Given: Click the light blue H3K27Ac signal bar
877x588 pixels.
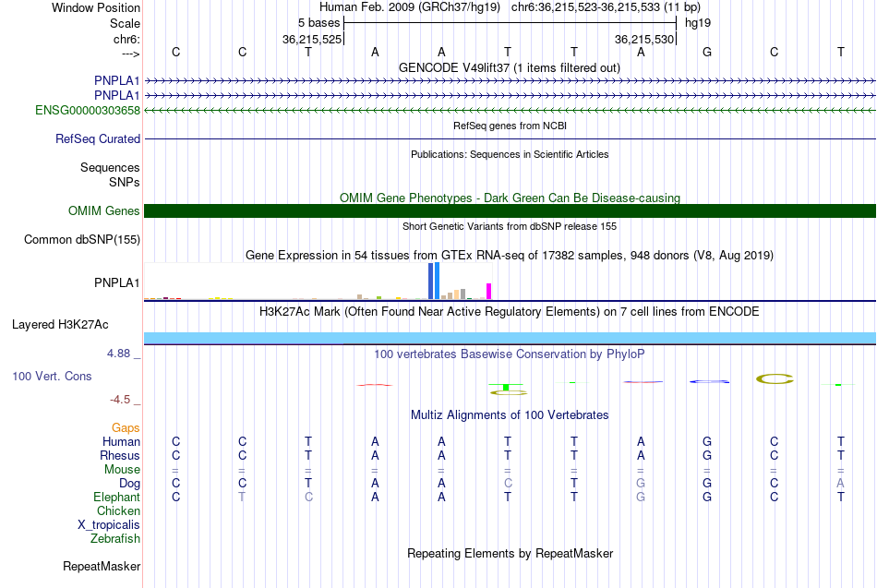Looking at the screenshot, I should point(510,338).
